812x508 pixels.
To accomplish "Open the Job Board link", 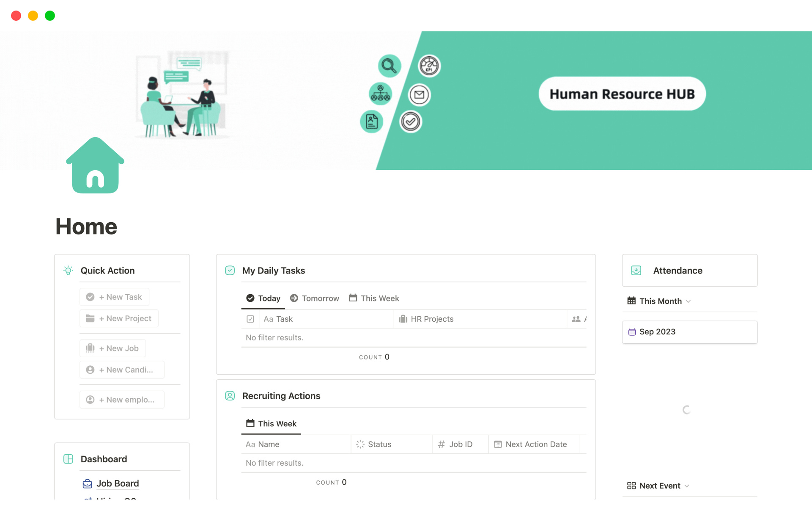I will click(x=118, y=483).
